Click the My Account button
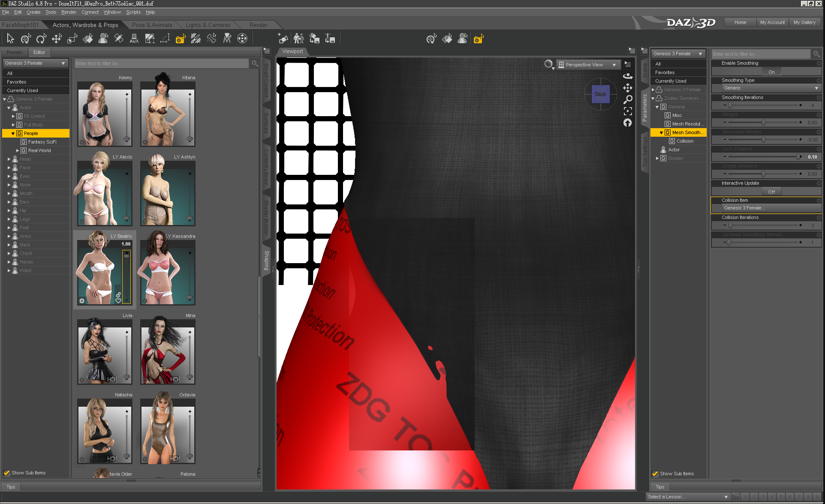Screen dimensions: 825x504 [x=772, y=22]
